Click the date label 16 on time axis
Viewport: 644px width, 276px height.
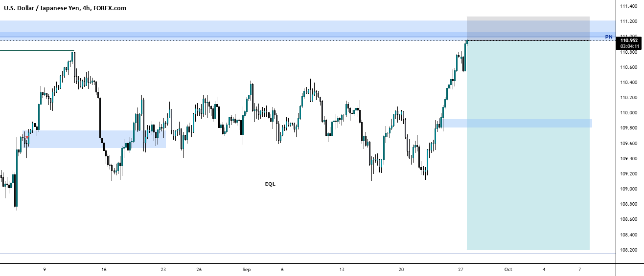[104, 270]
